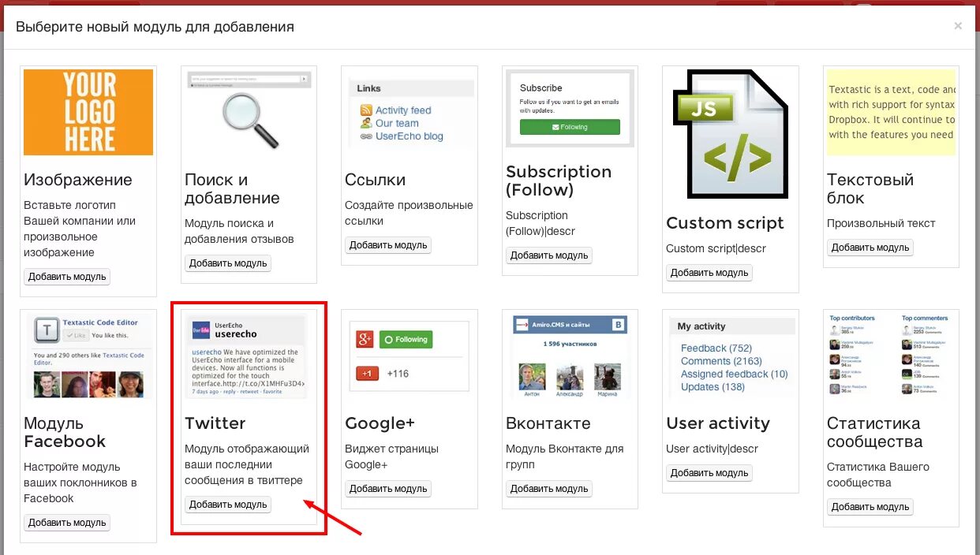Add the Ссылки module
Image resolution: width=980 pixels, height=555 pixels.
[388, 245]
